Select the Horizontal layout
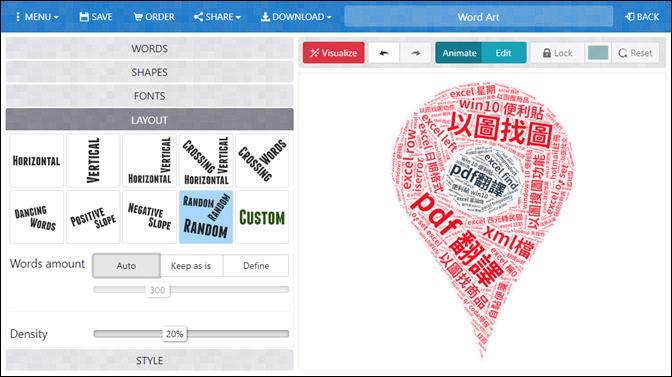 pyautogui.click(x=36, y=161)
